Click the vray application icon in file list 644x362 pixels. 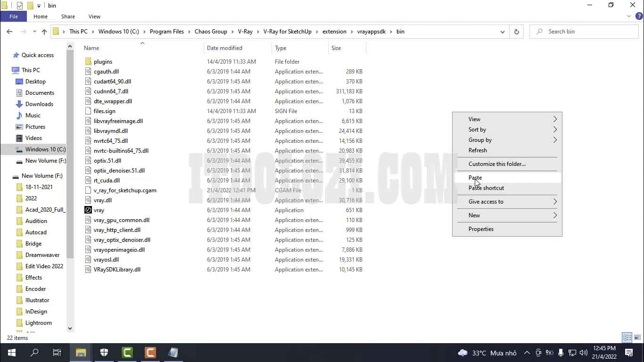point(88,210)
